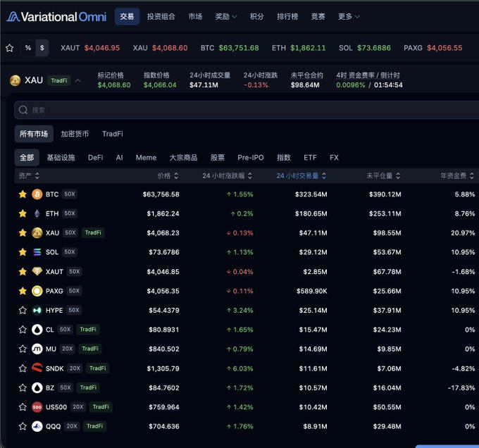Viewport: 479px width, 448px height.
Task: Click the PAXG coin icon
Action: tap(37, 291)
